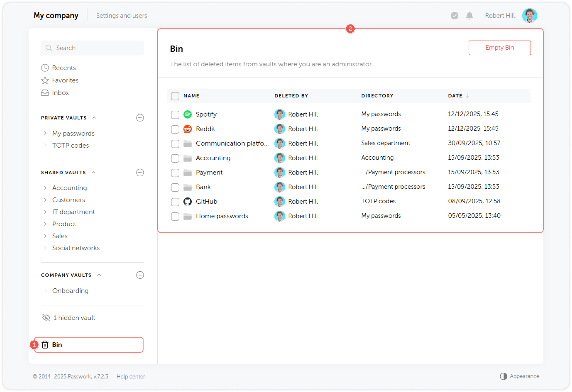
Task: Collapse the Private vaults section
Action: [x=94, y=117]
